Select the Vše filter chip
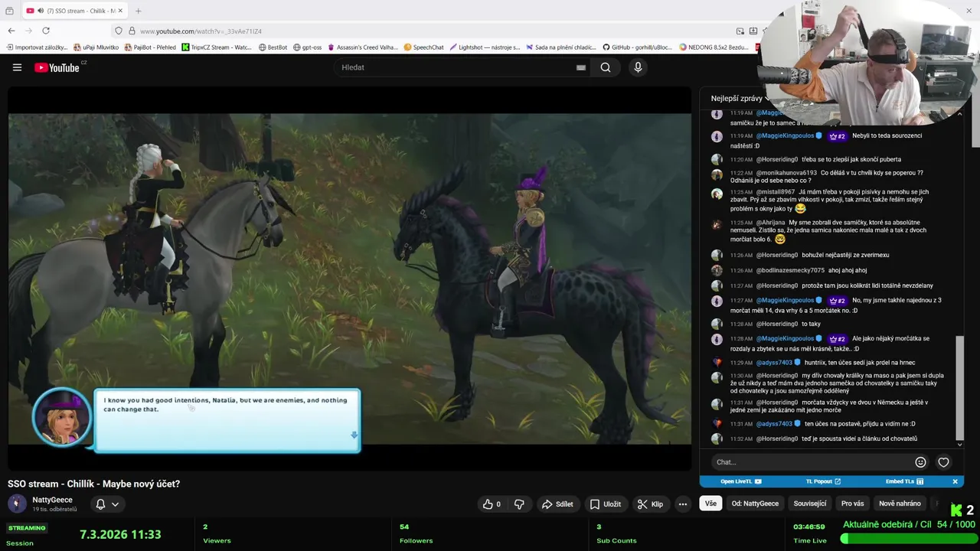The width and height of the screenshot is (980, 551). tap(710, 504)
